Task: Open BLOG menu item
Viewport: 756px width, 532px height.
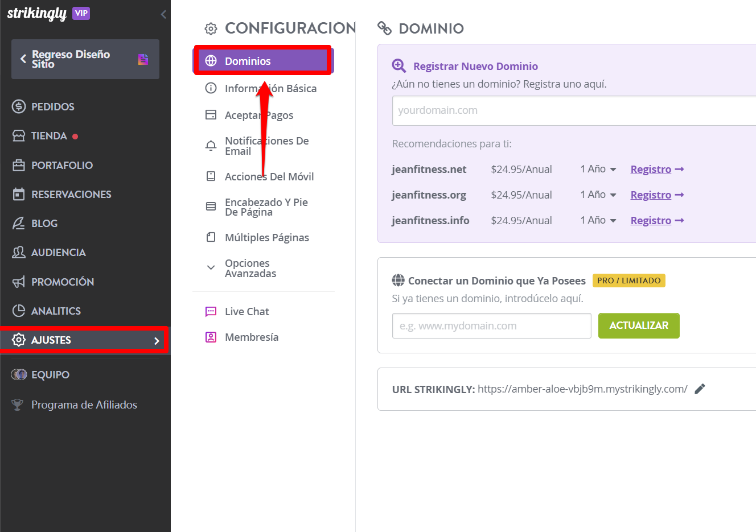Action: [x=44, y=223]
